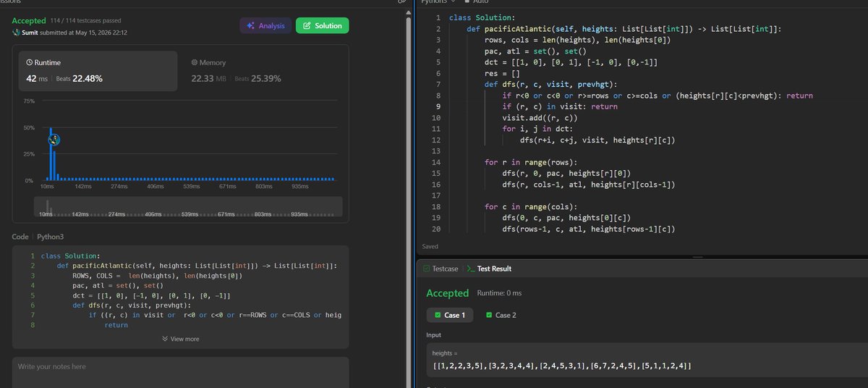Click line number 20 in editor gutter

pos(437,229)
